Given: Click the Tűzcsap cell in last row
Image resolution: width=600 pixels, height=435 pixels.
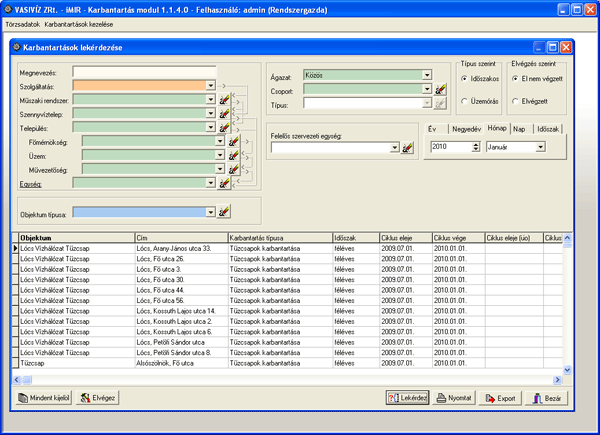Looking at the screenshot, I should point(77,363).
